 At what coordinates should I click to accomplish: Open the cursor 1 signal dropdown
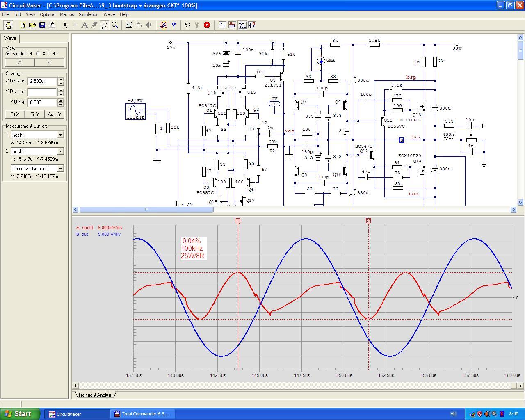point(60,135)
